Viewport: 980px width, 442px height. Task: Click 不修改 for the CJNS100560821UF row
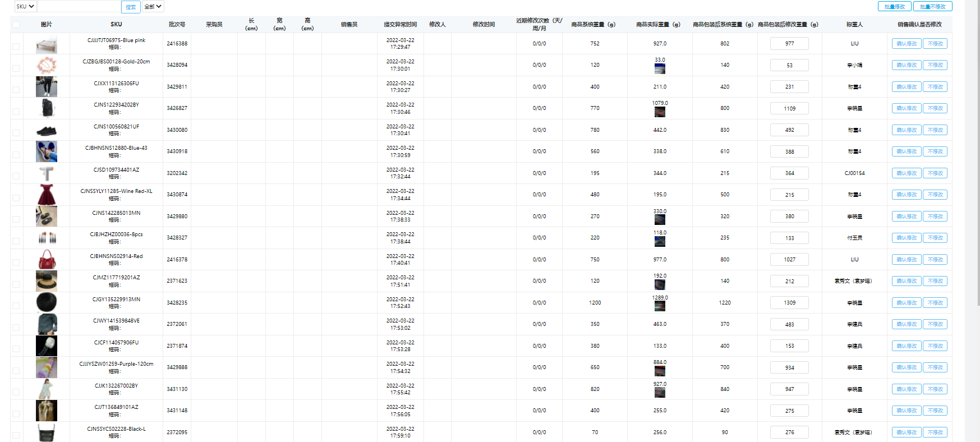(x=935, y=130)
